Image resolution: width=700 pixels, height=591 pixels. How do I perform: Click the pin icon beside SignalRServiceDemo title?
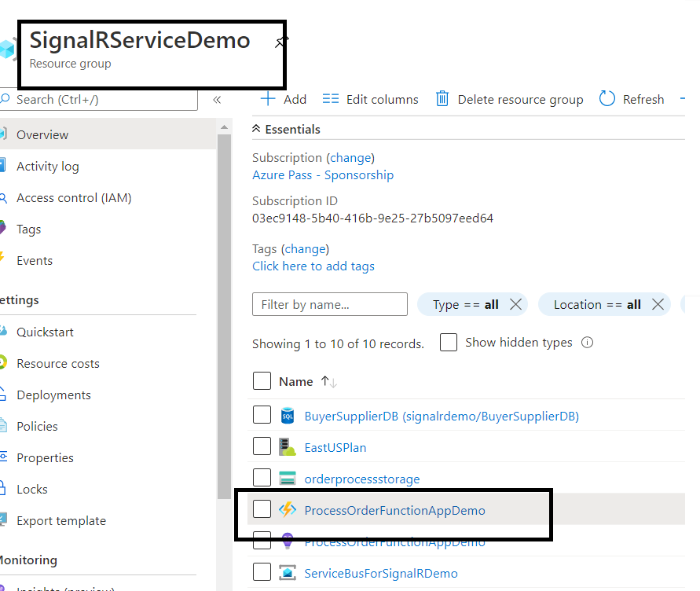[x=280, y=42]
